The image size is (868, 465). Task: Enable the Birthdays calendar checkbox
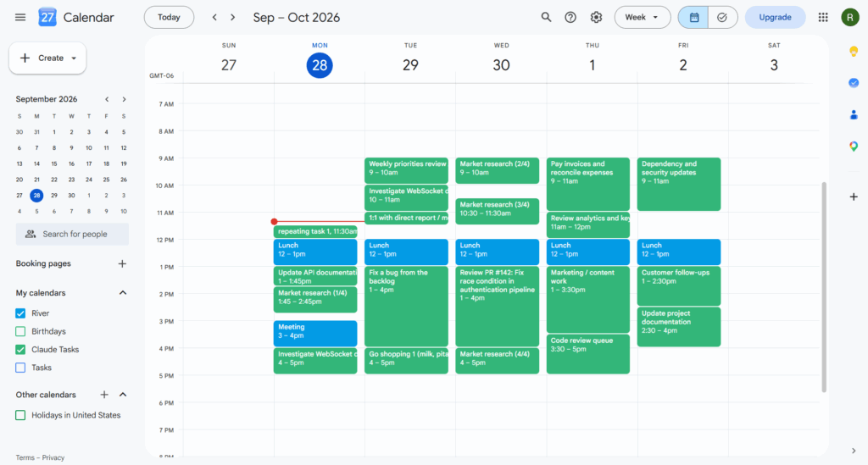click(x=20, y=331)
